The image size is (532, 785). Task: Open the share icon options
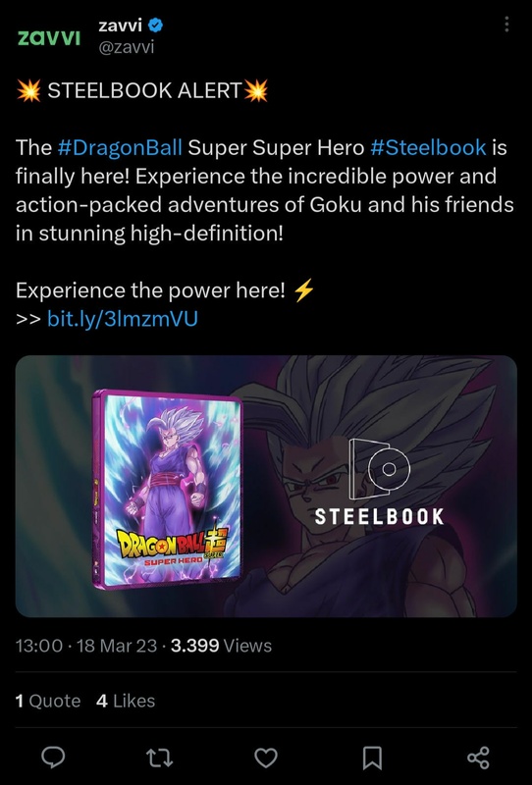[478, 758]
